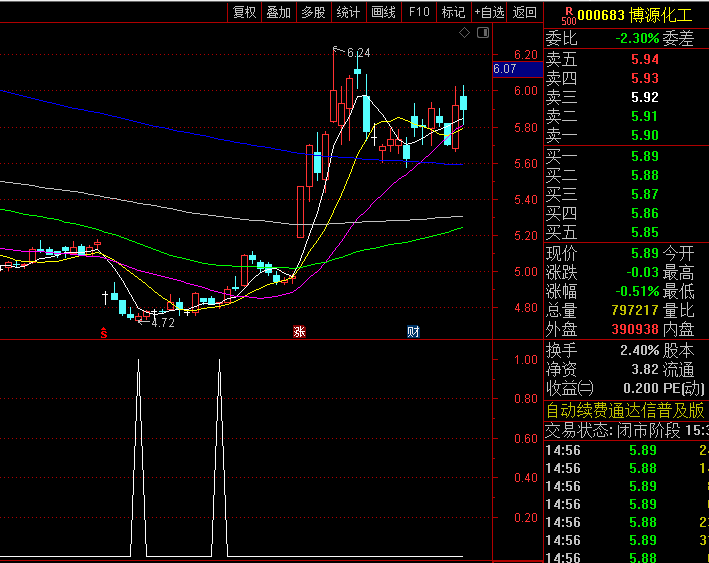
Task: Click the diamond icon above the chart
Action: coord(465,33)
